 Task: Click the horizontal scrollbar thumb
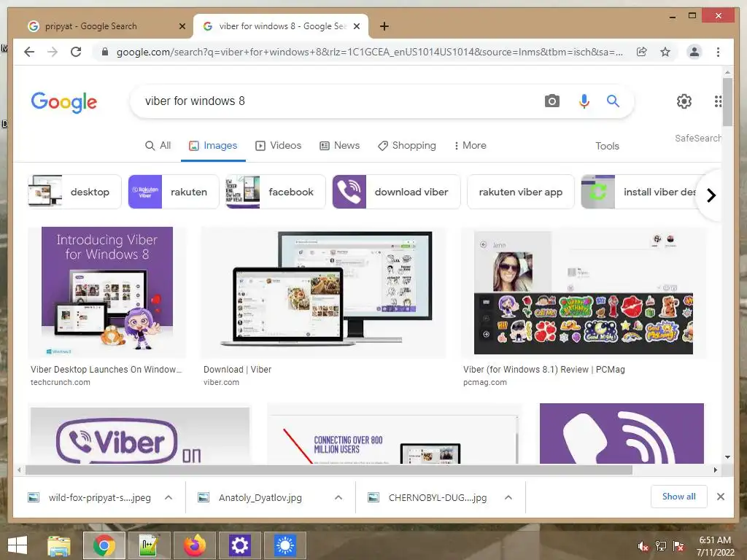[x=329, y=470]
